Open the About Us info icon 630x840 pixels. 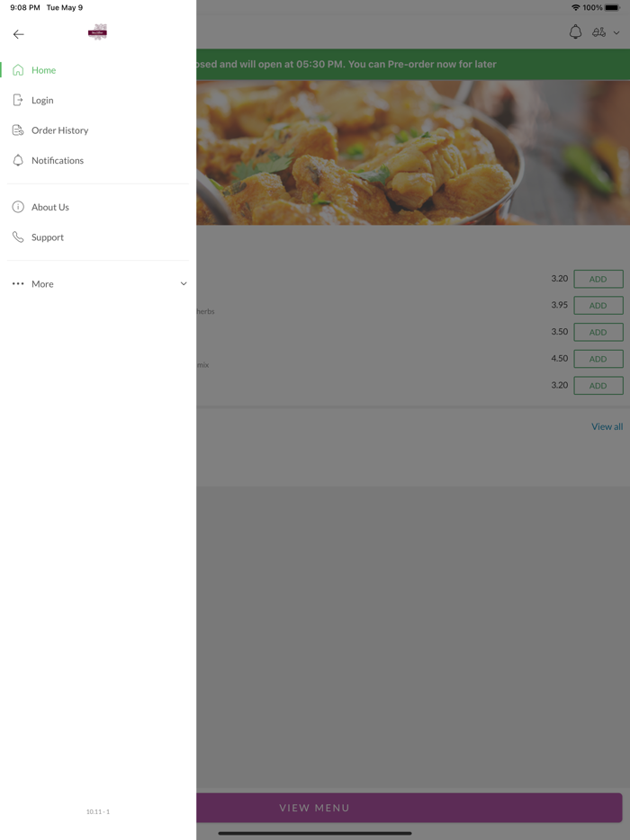tap(18, 207)
